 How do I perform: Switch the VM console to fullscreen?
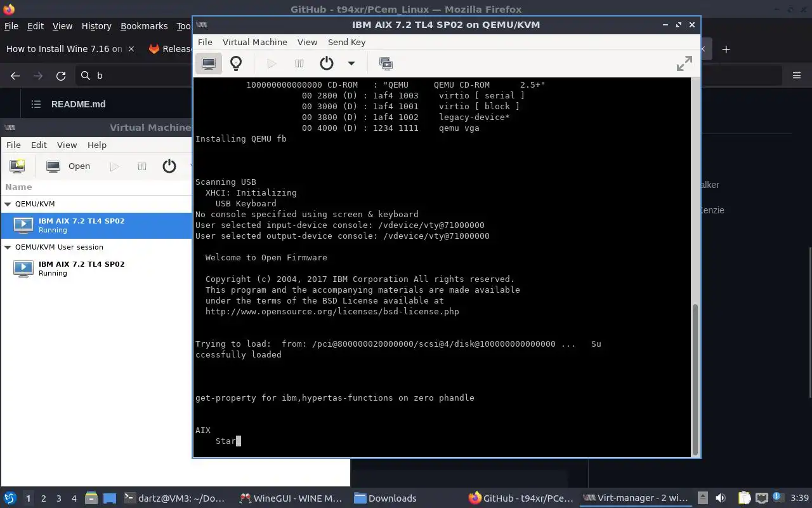click(x=684, y=63)
